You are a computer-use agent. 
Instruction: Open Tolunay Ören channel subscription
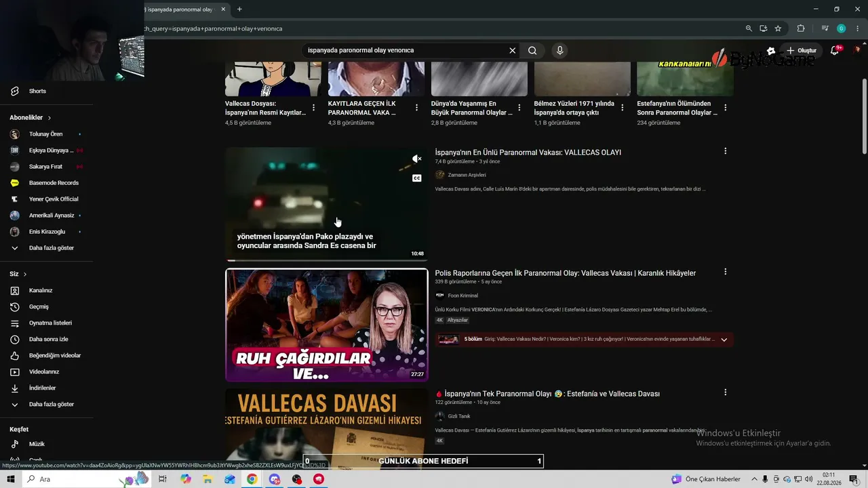(46, 134)
